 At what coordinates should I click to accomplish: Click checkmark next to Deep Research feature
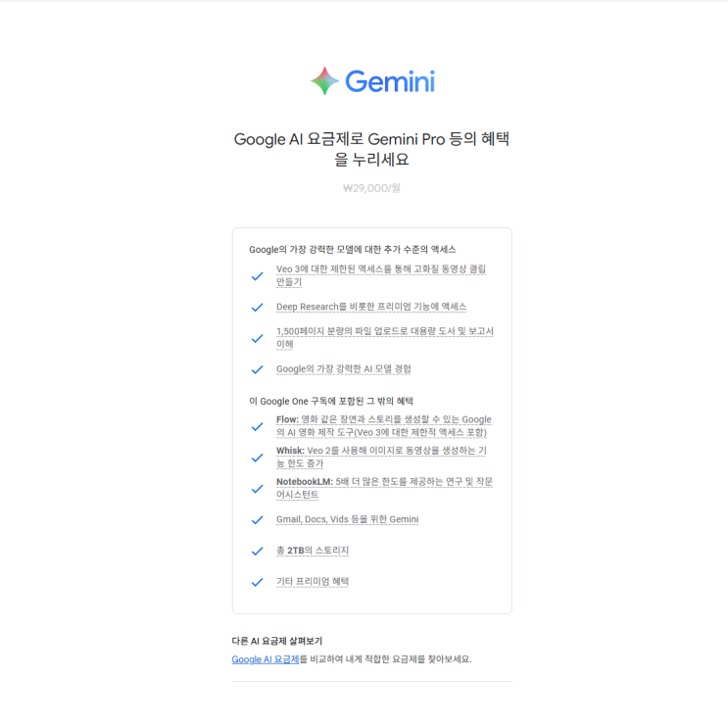click(258, 308)
